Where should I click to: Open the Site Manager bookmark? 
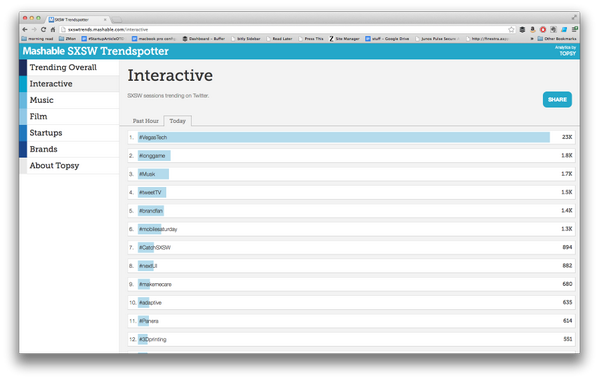pos(344,39)
